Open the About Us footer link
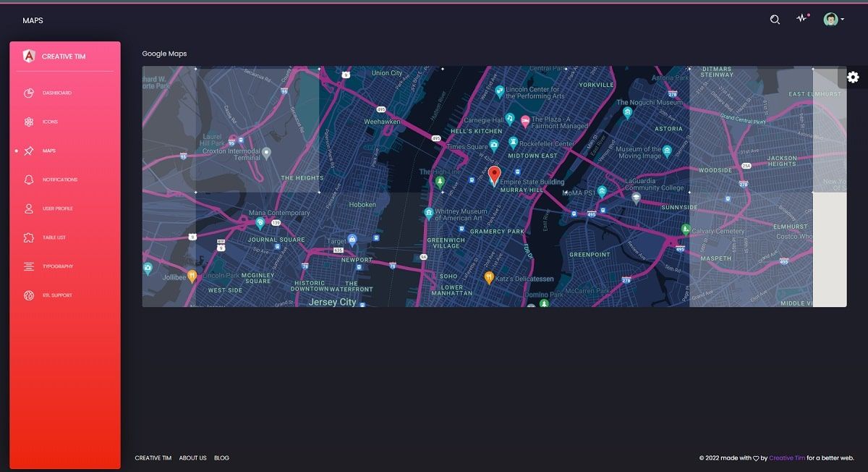Screen dimensions: 868x472 click(x=192, y=458)
